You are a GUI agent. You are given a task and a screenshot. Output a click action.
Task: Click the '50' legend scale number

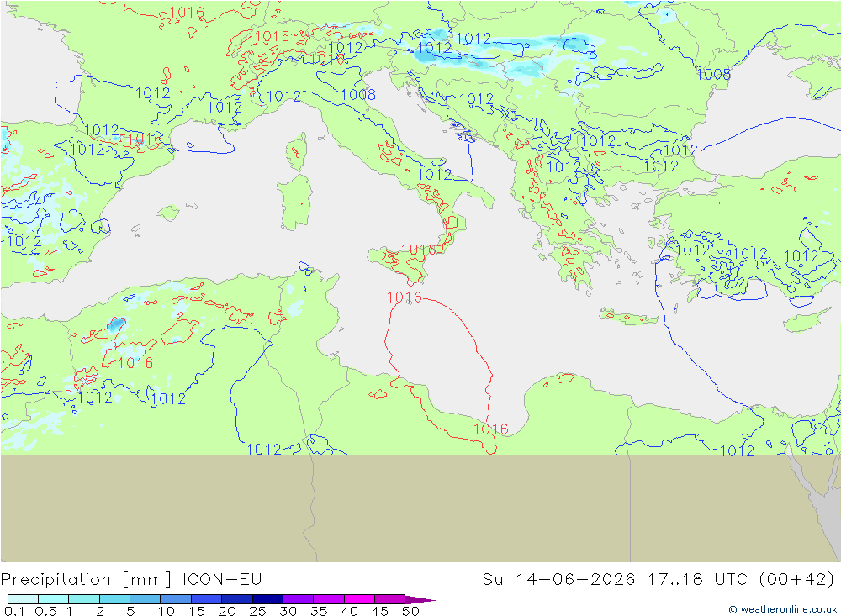[410, 611]
